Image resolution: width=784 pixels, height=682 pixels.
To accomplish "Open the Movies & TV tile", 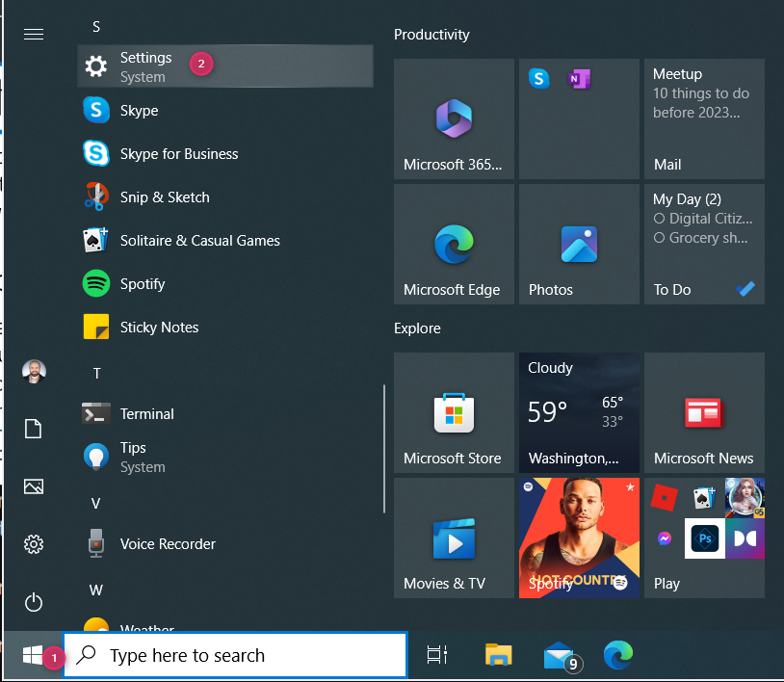I will click(453, 538).
